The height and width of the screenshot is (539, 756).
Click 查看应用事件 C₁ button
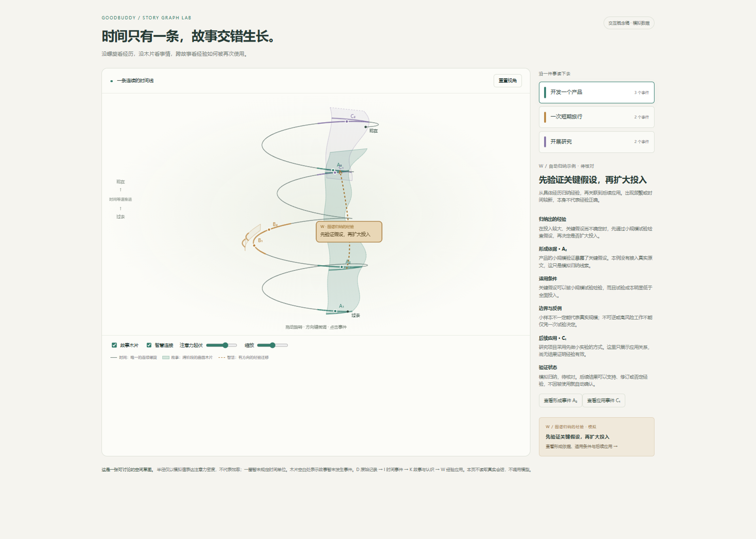click(604, 401)
